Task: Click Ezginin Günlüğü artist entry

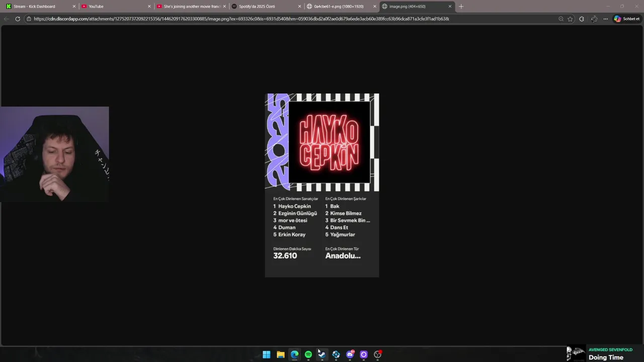Action: point(297,213)
